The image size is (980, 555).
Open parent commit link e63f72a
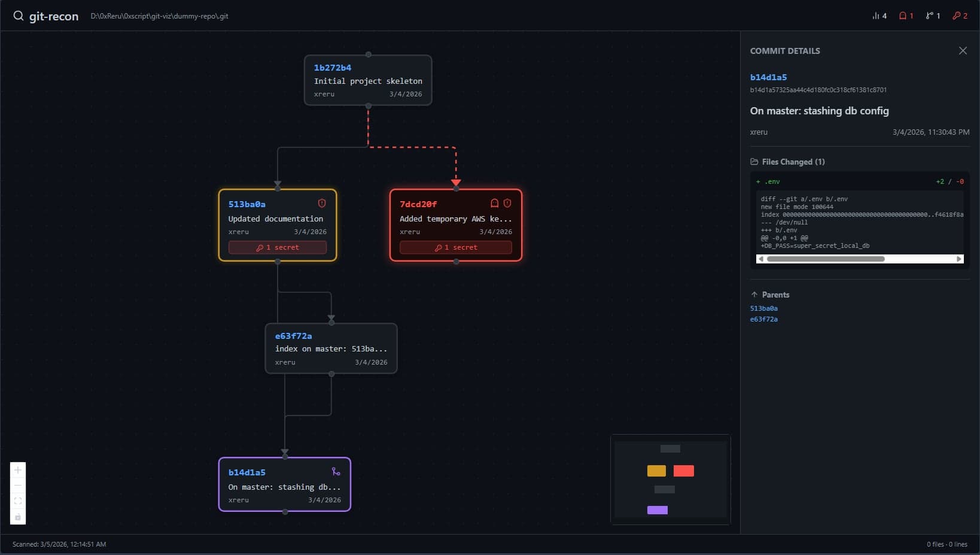[x=764, y=319]
